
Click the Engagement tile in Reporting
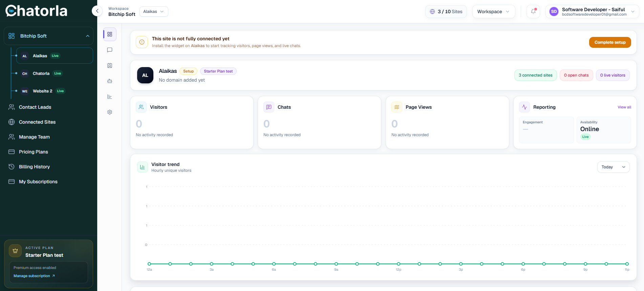pos(546,130)
